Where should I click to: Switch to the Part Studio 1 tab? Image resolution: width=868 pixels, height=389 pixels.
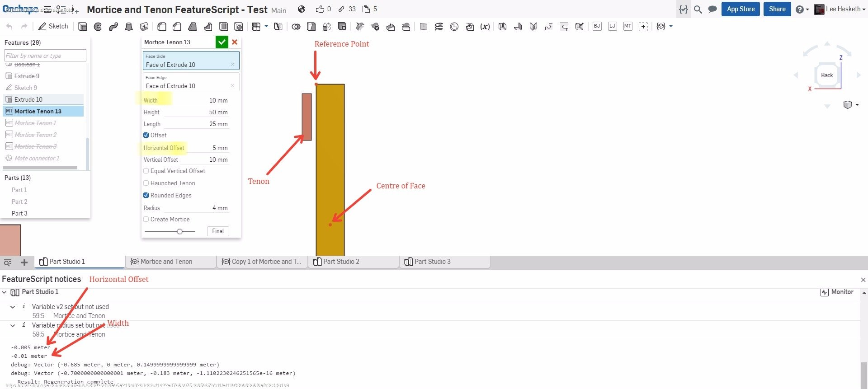point(80,262)
